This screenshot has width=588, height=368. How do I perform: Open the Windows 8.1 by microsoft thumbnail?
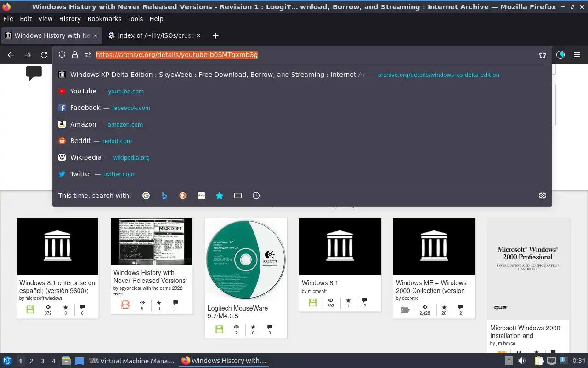[x=340, y=247]
